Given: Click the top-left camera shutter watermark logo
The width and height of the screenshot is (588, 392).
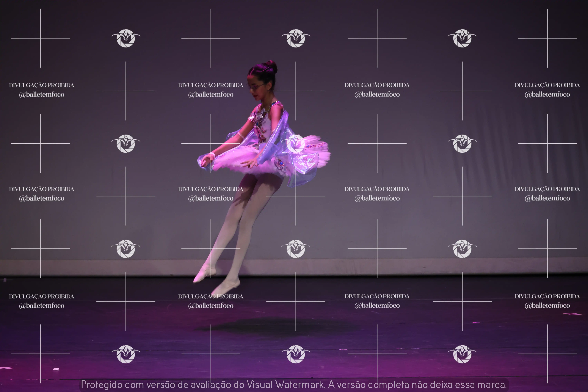Looking at the screenshot, I should [126, 38].
